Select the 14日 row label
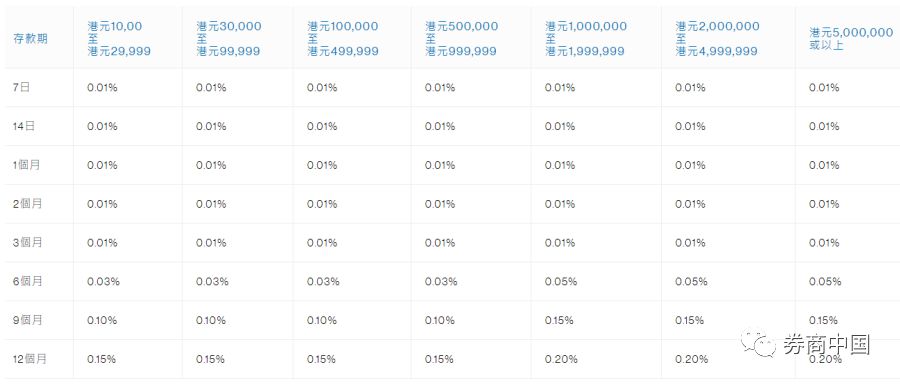 coord(24,126)
